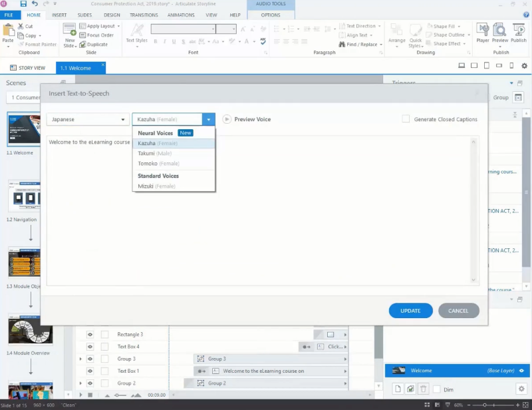Switch to STORY VIEW tab
Image resolution: width=532 pixels, height=410 pixels.
(28, 68)
